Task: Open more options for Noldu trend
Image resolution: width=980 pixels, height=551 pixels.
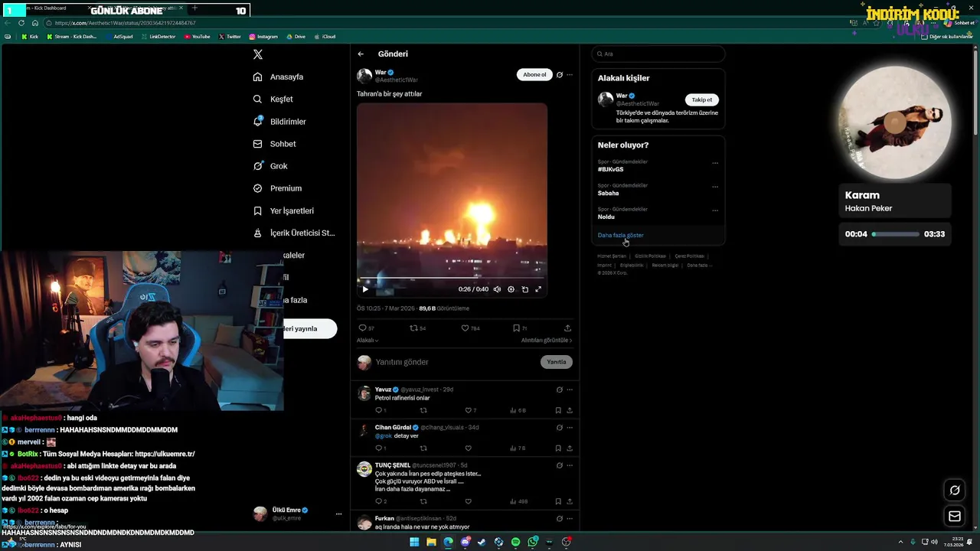Action: pos(715,210)
